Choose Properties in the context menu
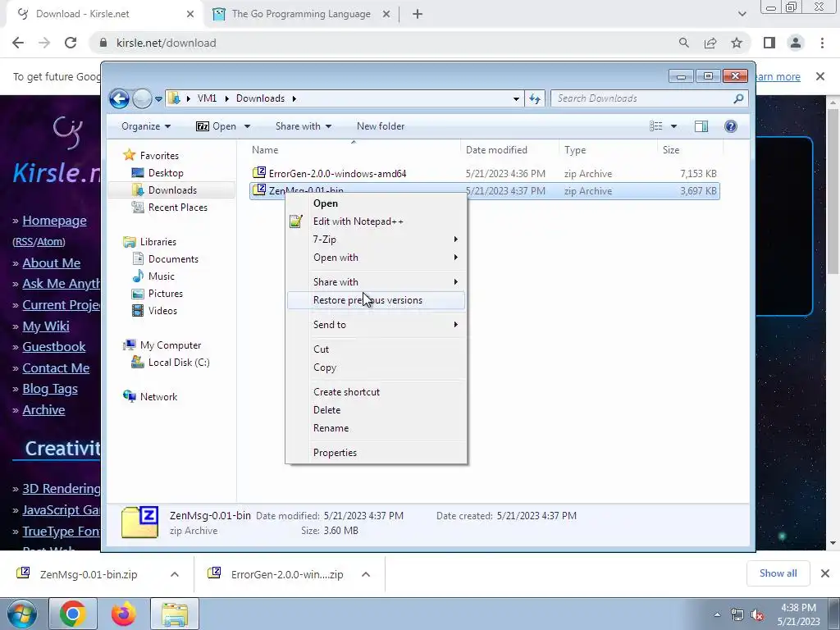The width and height of the screenshot is (840, 630). 376,453
